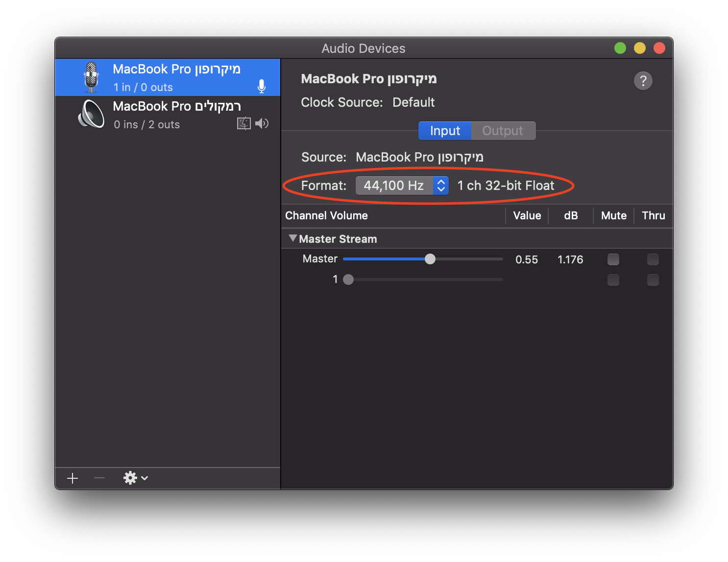Select the '1 in / 0 outs' text

click(x=143, y=87)
